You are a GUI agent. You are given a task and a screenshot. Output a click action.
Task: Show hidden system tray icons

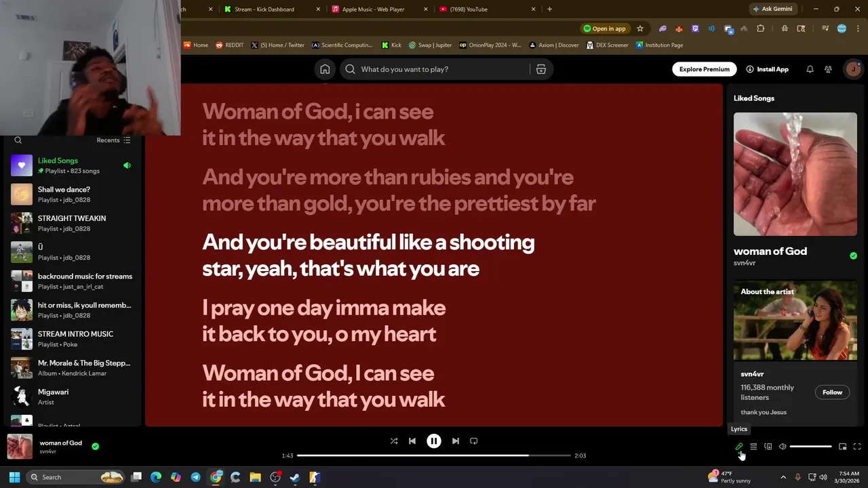[x=783, y=477]
